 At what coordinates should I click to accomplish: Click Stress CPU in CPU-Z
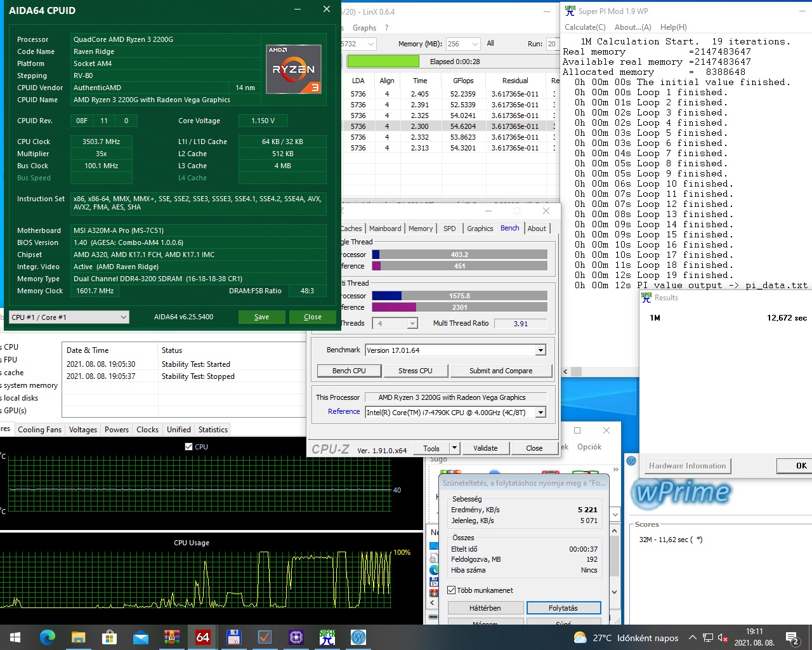(x=416, y=371)
